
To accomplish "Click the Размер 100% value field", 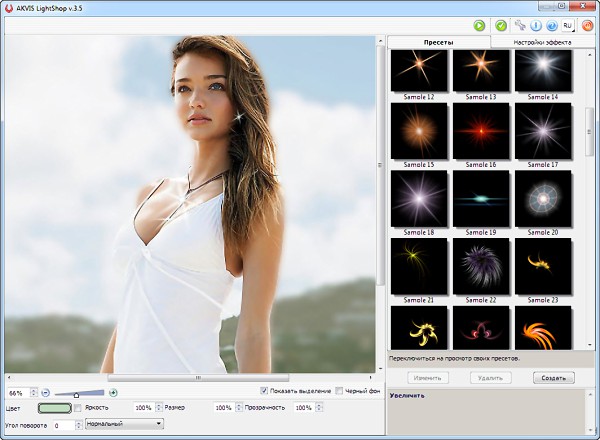I will pyautogui.click(x=223, y=408).
